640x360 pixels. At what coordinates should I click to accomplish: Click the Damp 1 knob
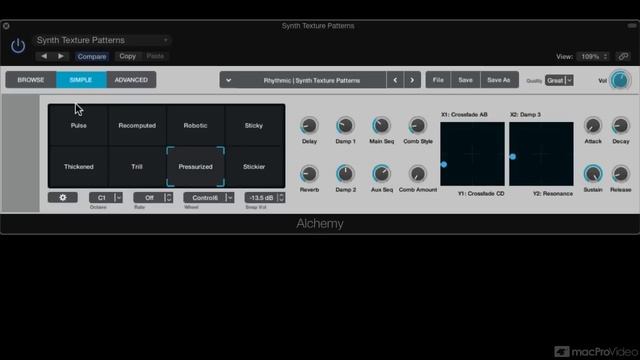345,126
